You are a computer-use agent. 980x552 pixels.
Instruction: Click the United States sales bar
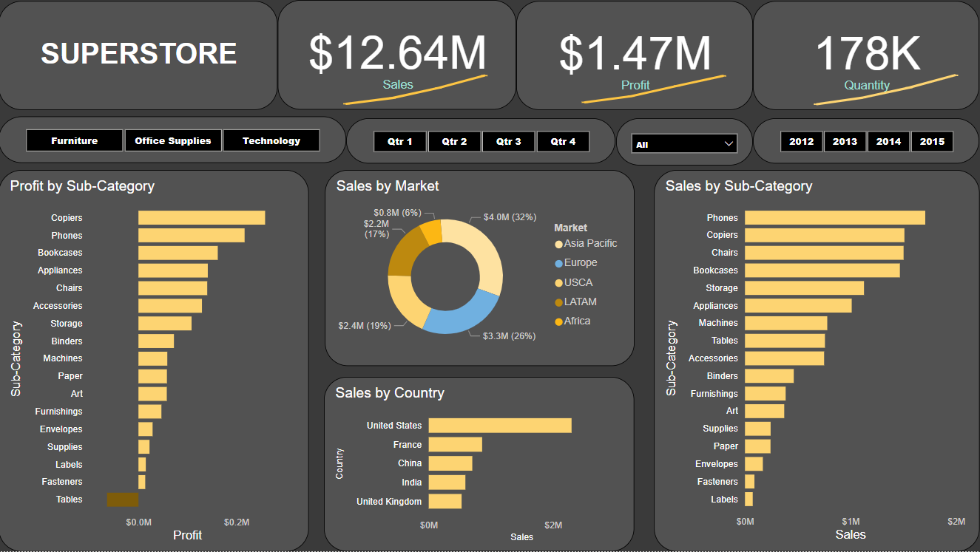499,425
